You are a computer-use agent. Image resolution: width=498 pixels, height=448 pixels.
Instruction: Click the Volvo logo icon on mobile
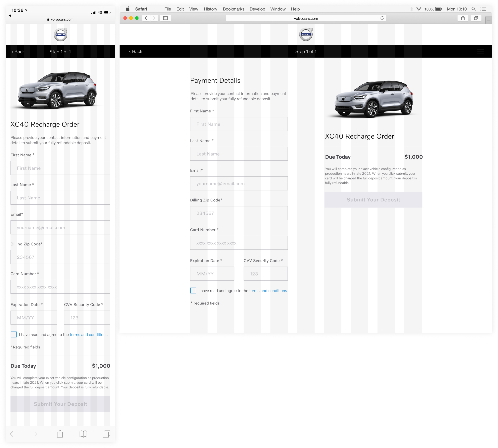pos(61,35)
